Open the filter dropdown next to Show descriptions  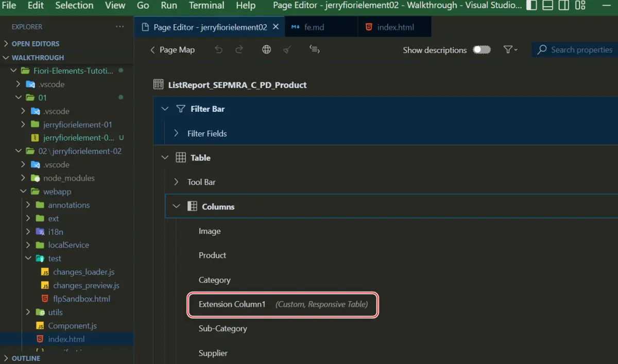[510, 50]
